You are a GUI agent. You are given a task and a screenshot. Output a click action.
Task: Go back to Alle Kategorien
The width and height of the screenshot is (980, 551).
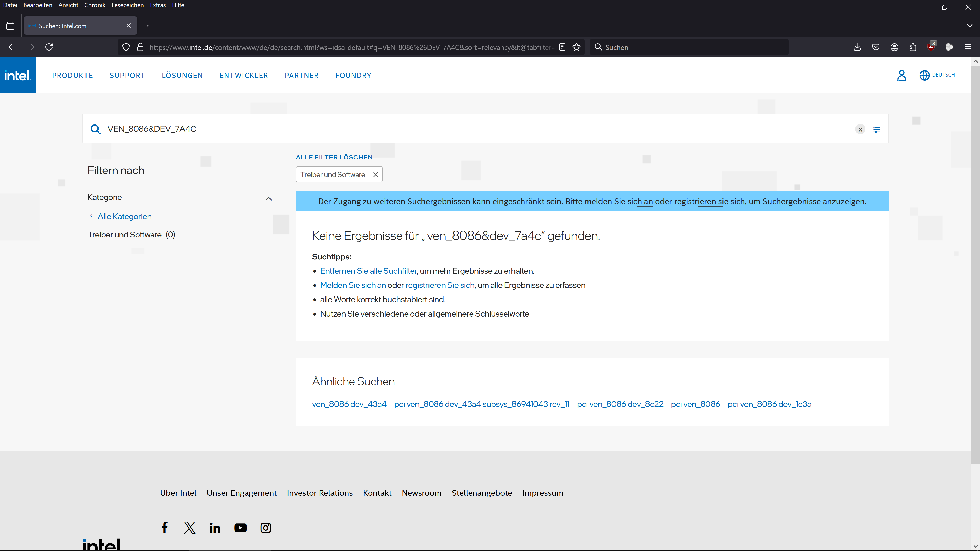point(124,216)
